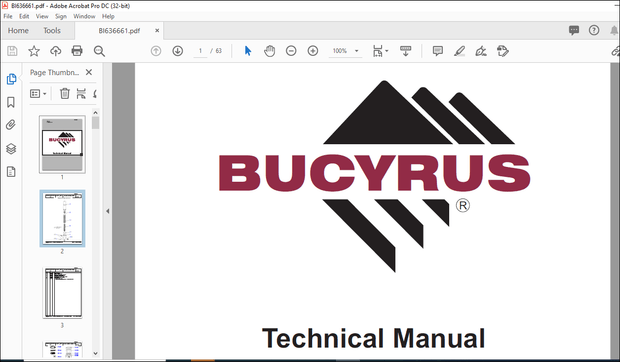Click the scrolling mode toolbar icon

[x=405, y=51]
